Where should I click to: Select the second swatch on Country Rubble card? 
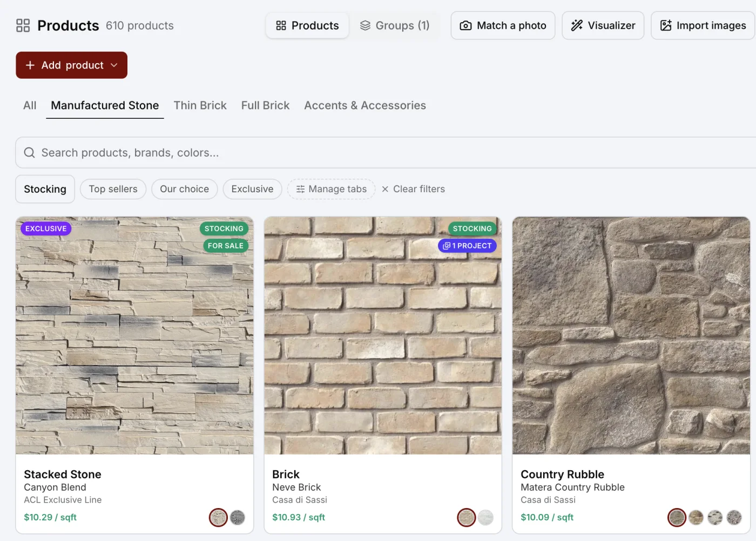(x=696, y=517)
